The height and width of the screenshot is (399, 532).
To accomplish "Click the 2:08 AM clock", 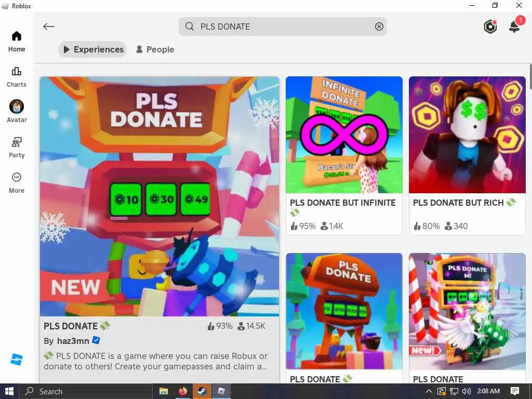I will 488,391.
